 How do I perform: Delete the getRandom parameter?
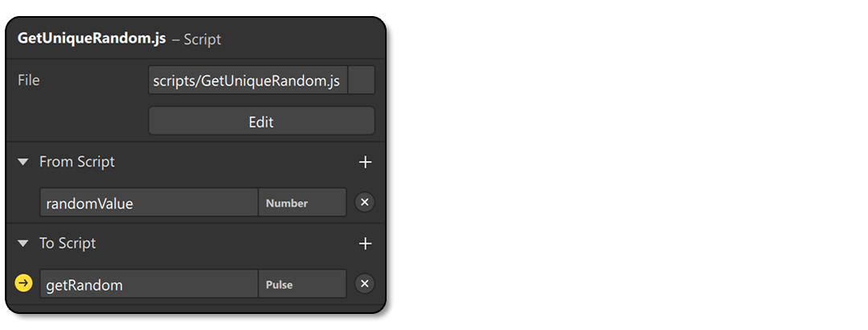tap(364, 284)
